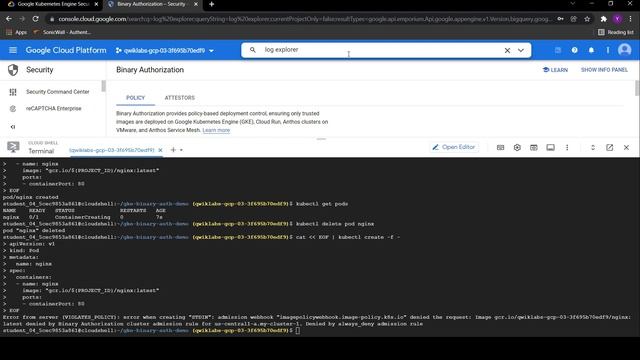
Task: Open the session dropdown arrow next to plus
Action: point(181,150)
